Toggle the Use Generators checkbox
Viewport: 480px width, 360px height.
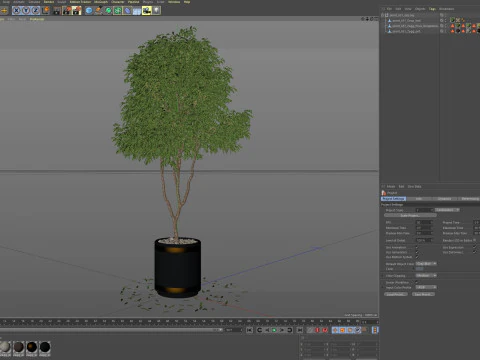417,252
